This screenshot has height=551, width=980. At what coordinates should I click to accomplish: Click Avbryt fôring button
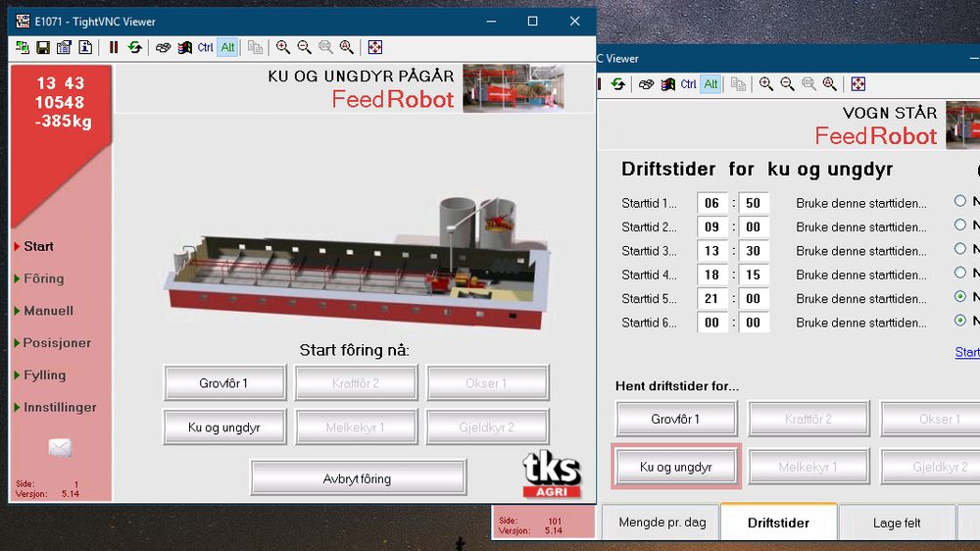(x=358, y=478)
